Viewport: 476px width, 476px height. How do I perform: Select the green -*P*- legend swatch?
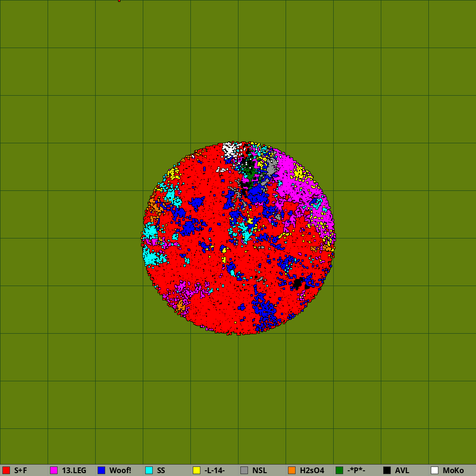point(339,470)
